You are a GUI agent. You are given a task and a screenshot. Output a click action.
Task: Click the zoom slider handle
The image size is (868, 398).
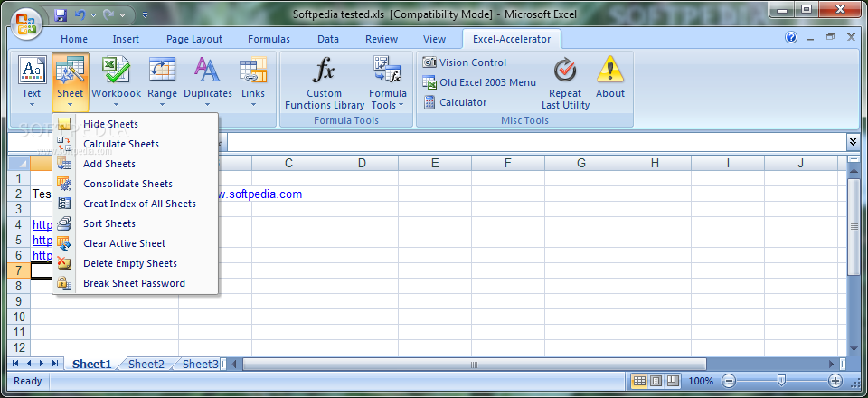pyautogui.click(x=781, y=380)
